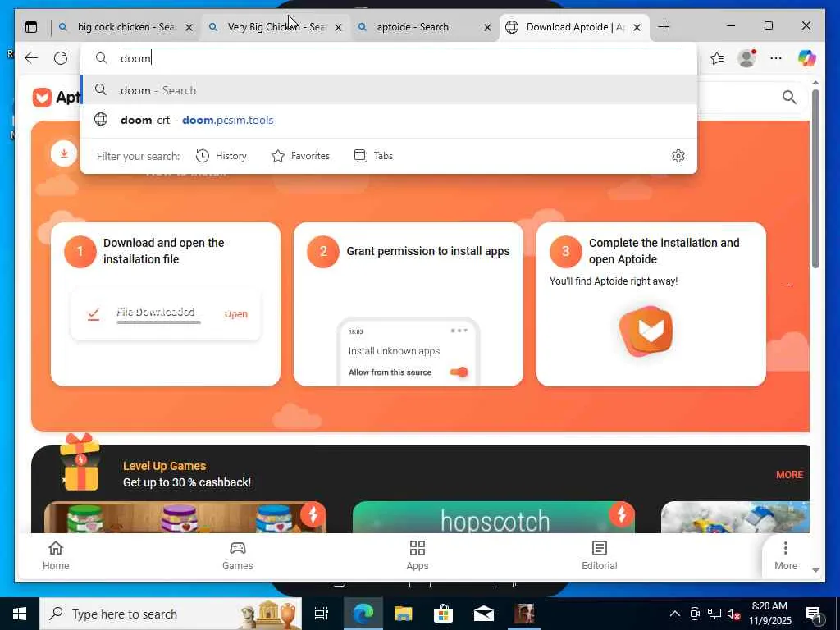Open the Edge profile avatar icon
Image resolution: width=840 pixels, height=630 pixels.
(x=746, y=58)
